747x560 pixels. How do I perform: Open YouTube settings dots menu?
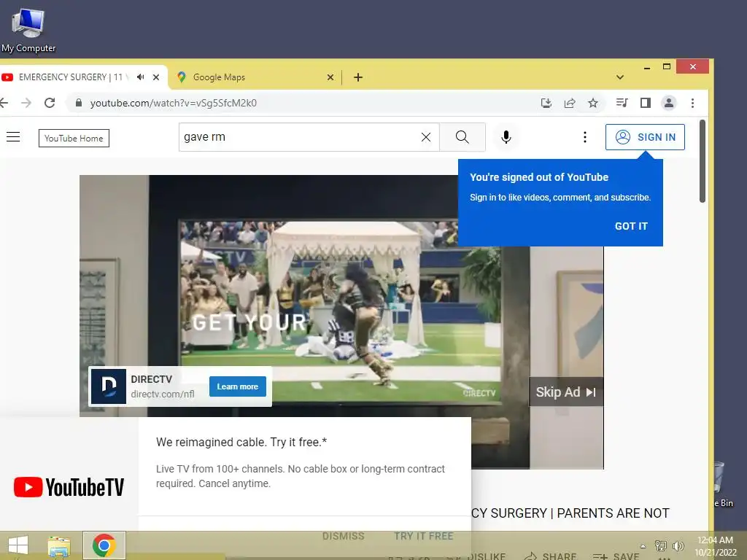click(x=585, y=137)
